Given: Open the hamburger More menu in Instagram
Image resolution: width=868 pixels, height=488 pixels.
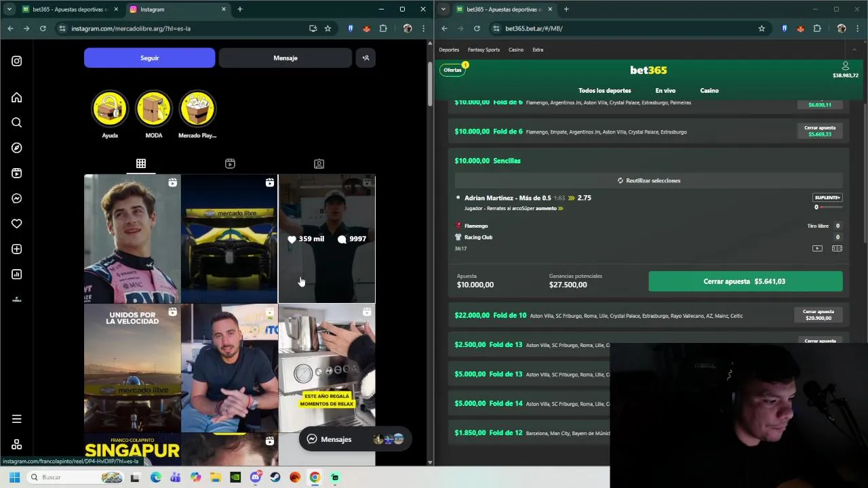Looking at the screenshot, I should coord(16,419).
